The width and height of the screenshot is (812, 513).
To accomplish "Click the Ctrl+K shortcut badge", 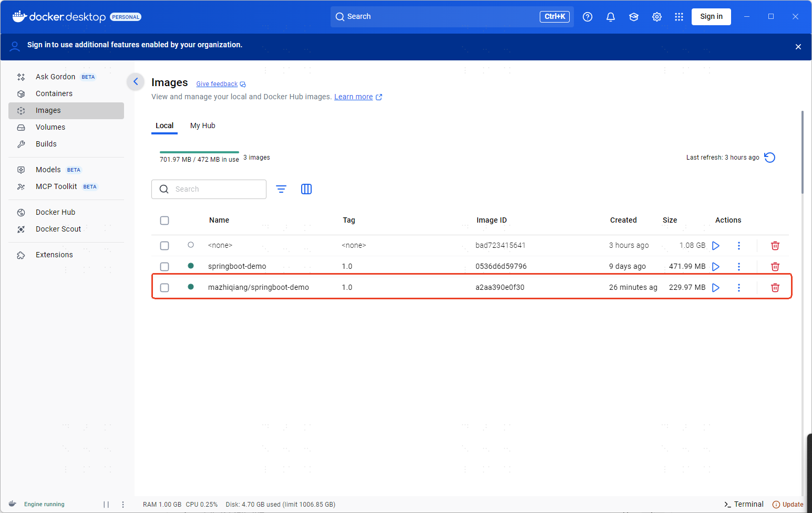I will pos(554,17).
